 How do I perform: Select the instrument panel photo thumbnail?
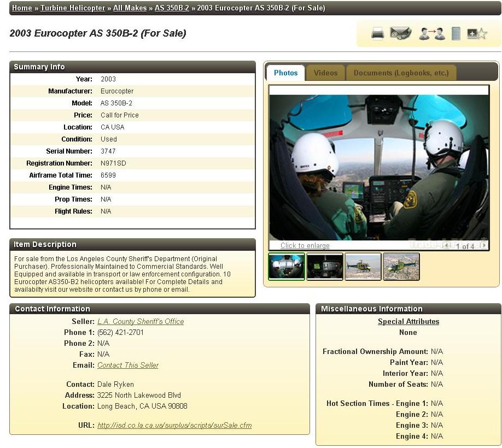click(325, 267)
